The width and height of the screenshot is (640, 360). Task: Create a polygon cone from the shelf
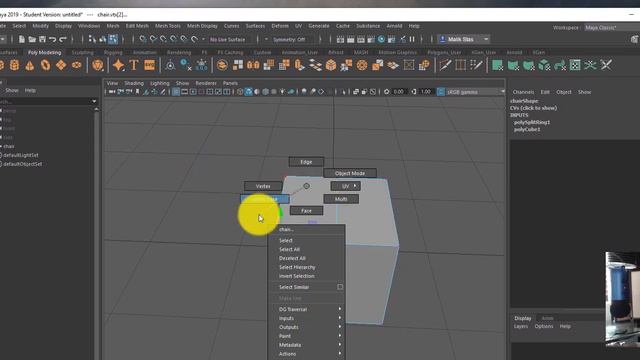pos(30,65)
